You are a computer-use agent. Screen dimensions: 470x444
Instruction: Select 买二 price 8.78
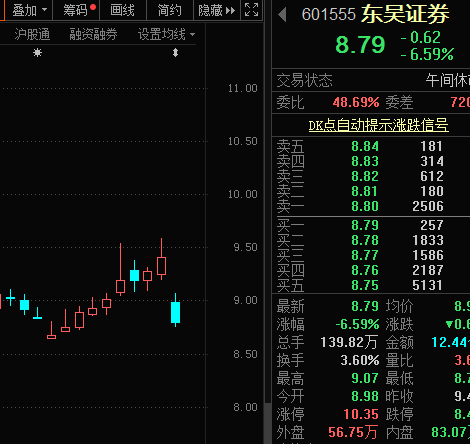point(365,240)
